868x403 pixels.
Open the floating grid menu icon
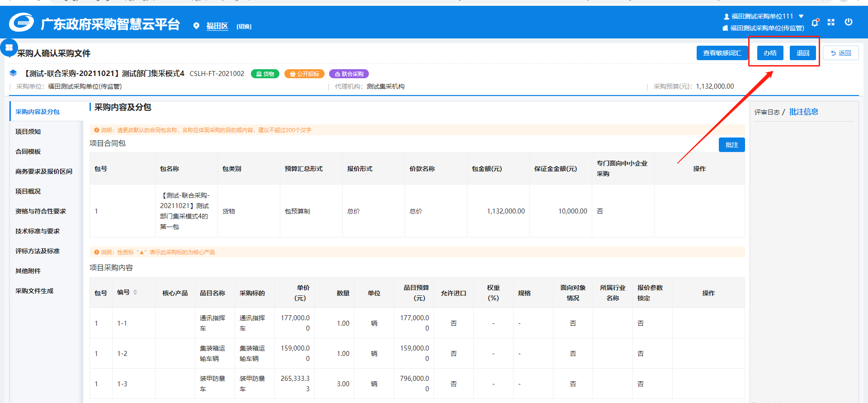pyautogui.click(x=9, y=47)
